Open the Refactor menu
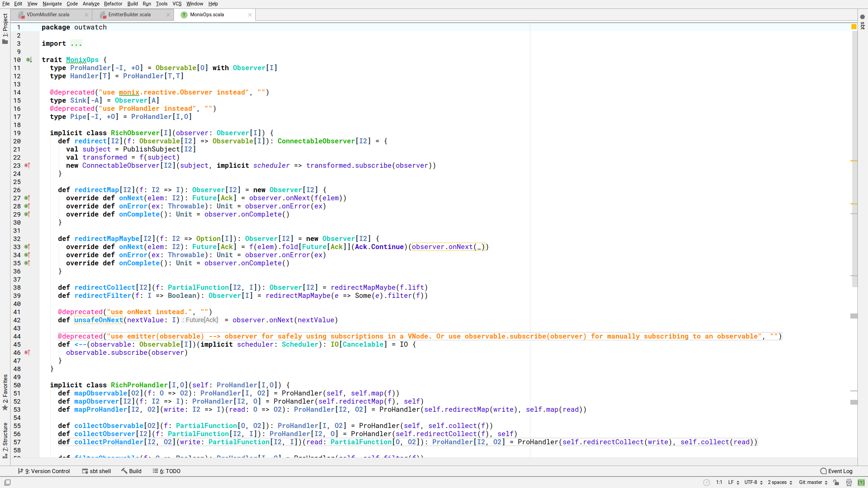Screen dimensions: 868x488 (113, 4)
